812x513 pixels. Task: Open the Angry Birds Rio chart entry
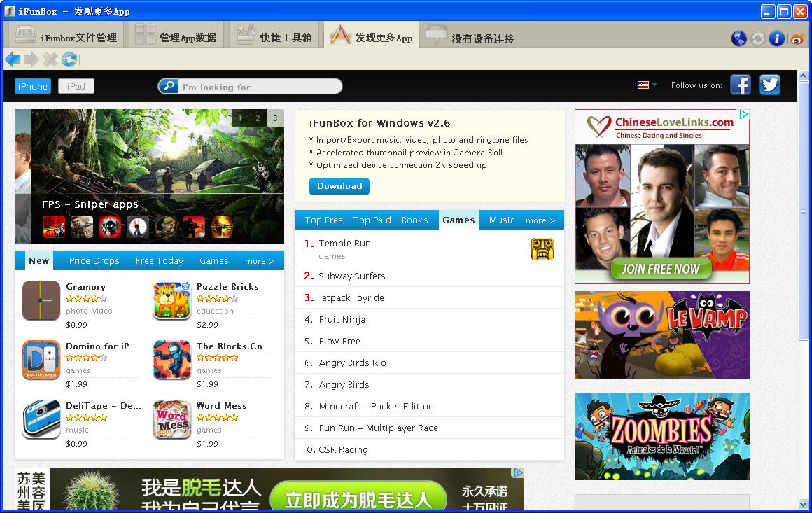click(429, 363)
